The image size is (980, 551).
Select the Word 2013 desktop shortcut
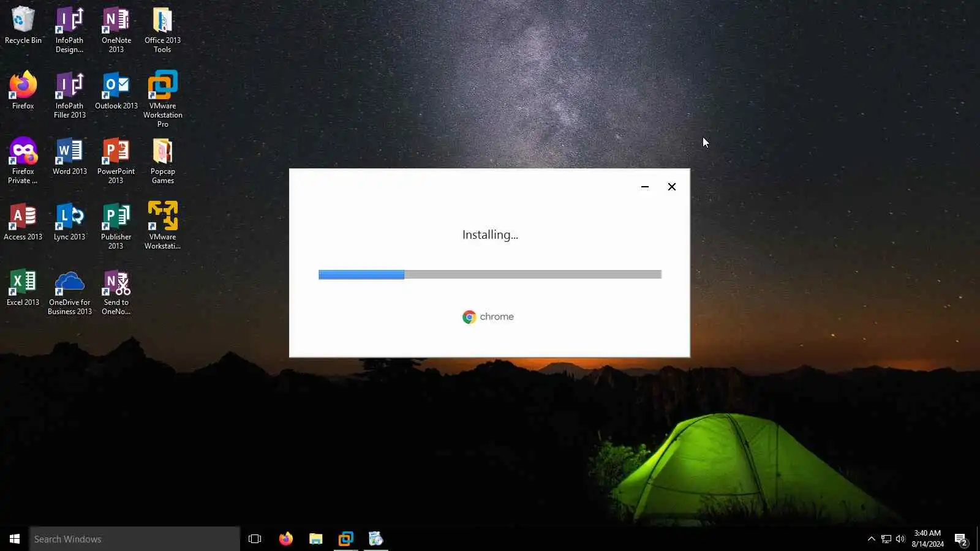point(69,156)
